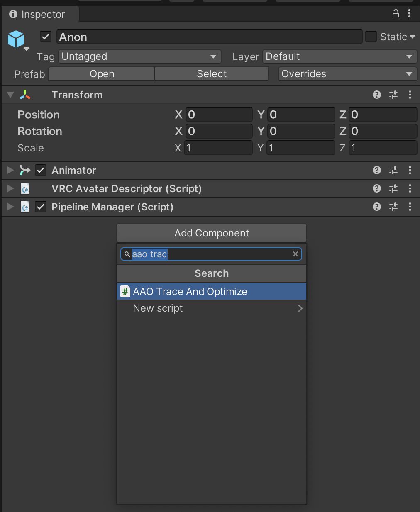This screenshot has height=512, width=420.
Task: Edit the Scale Y field
Action: [x=301, y=148]
